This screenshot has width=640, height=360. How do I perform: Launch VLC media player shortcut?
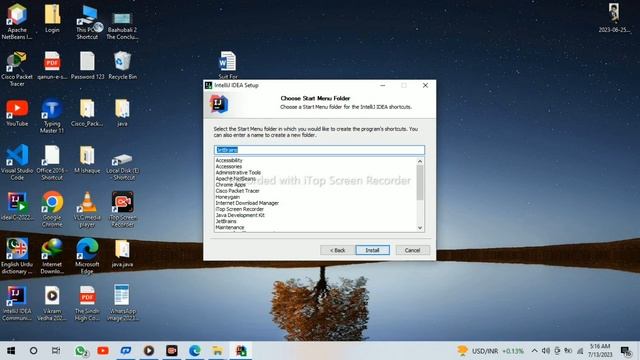click(x=87, y=209)
